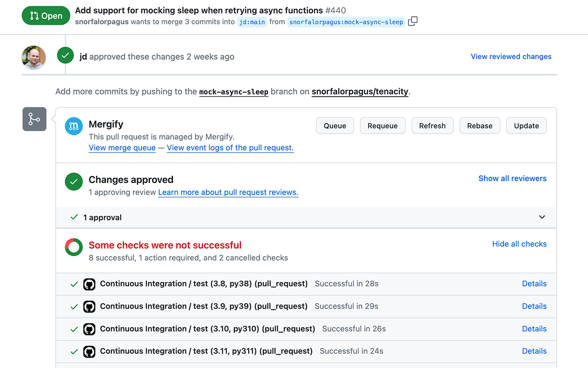Open the jd:main branch label
The width and height of the screenshot is (588, 368).
252,22
